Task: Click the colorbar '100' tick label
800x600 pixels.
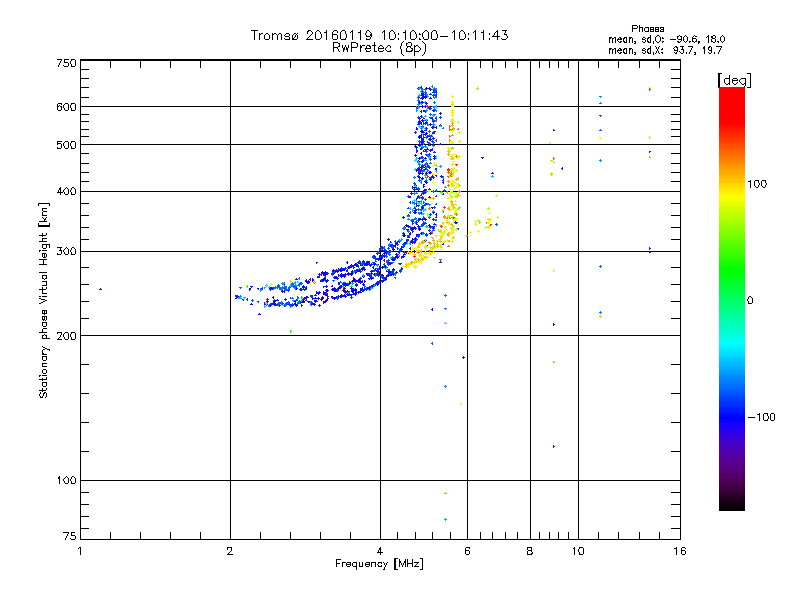Action: click(757, 184)
